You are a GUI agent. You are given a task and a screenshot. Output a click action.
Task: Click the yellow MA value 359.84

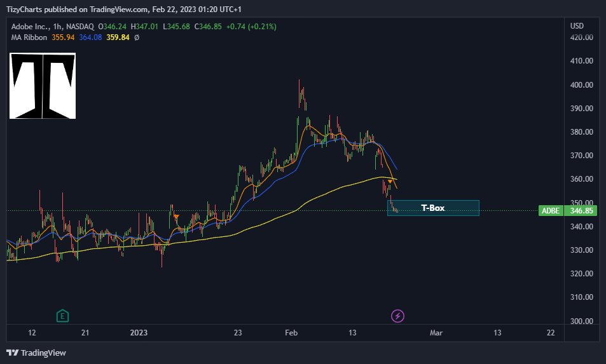(x=118, y=37)
